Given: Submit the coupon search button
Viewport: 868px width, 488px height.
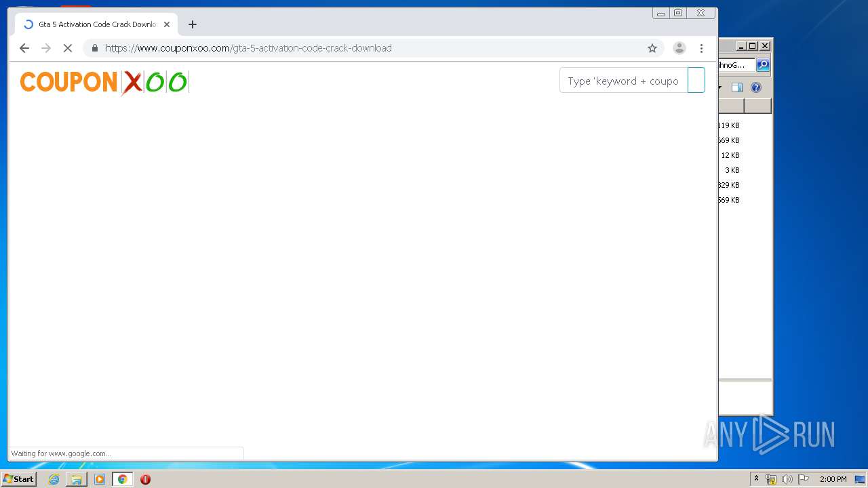Looking at the screenshot, I should click(696, 81).
